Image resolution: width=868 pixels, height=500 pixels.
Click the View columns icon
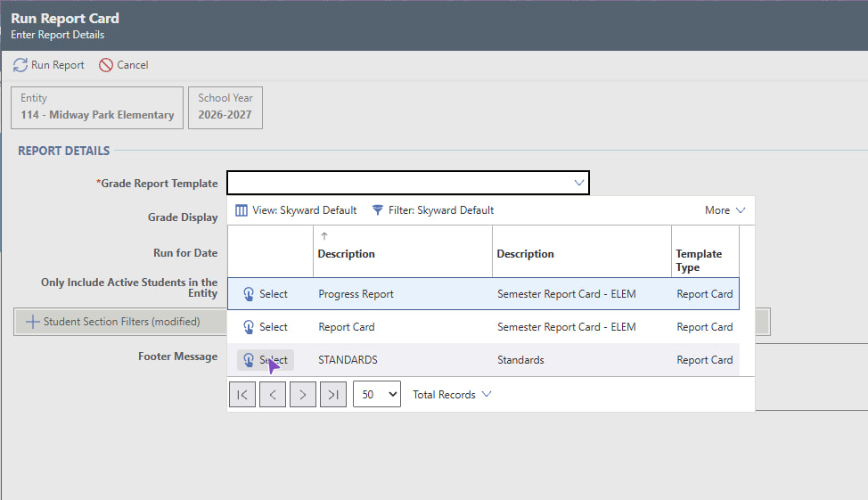(242, 210)
